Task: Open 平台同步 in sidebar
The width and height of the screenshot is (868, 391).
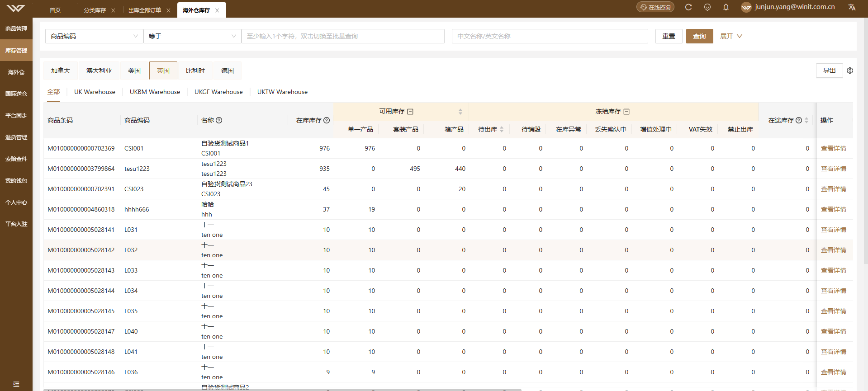Action: (16, 116)
